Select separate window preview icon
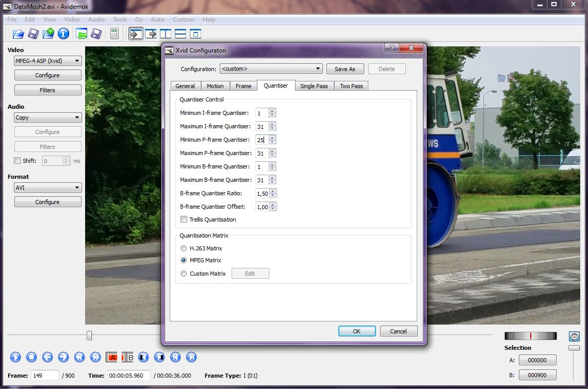This screenshot has width=588, height=389. click(195, 34)
